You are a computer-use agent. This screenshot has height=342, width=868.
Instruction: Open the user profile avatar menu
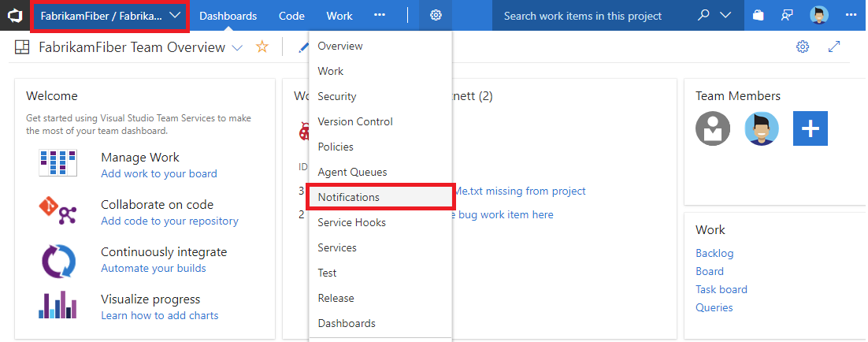tap(818, 16)
